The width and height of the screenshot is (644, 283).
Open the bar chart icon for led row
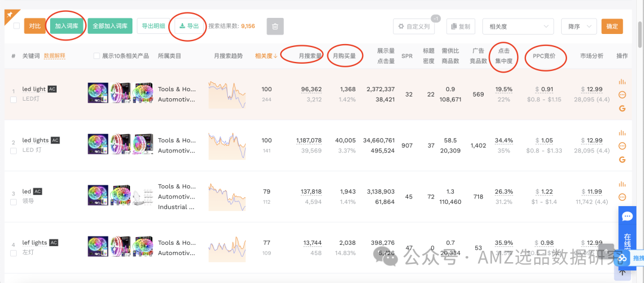pos(622,184)
